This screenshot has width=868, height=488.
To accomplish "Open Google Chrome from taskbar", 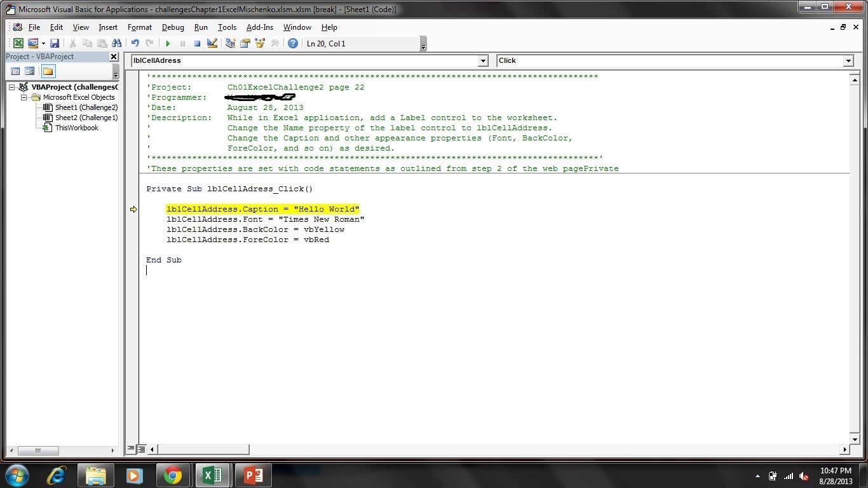I will (x=172, y=475).
